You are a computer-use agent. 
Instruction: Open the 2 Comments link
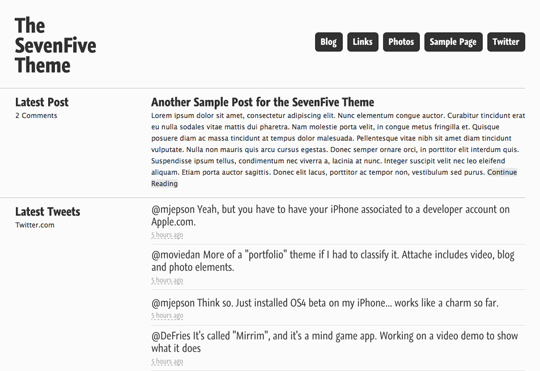36,116
